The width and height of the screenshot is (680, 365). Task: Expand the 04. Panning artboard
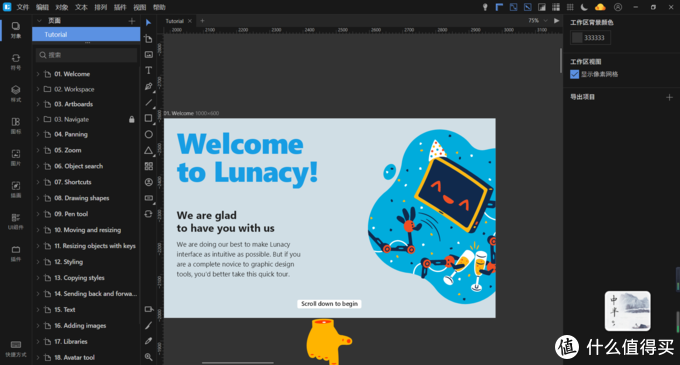pyautogui.click(x=38, y=134)
